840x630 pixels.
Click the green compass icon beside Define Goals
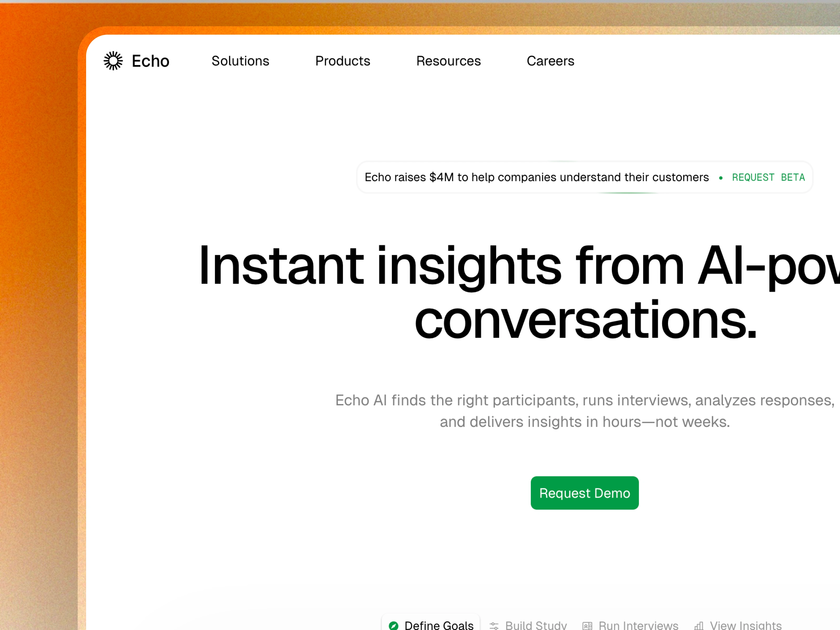pos(393,625)
